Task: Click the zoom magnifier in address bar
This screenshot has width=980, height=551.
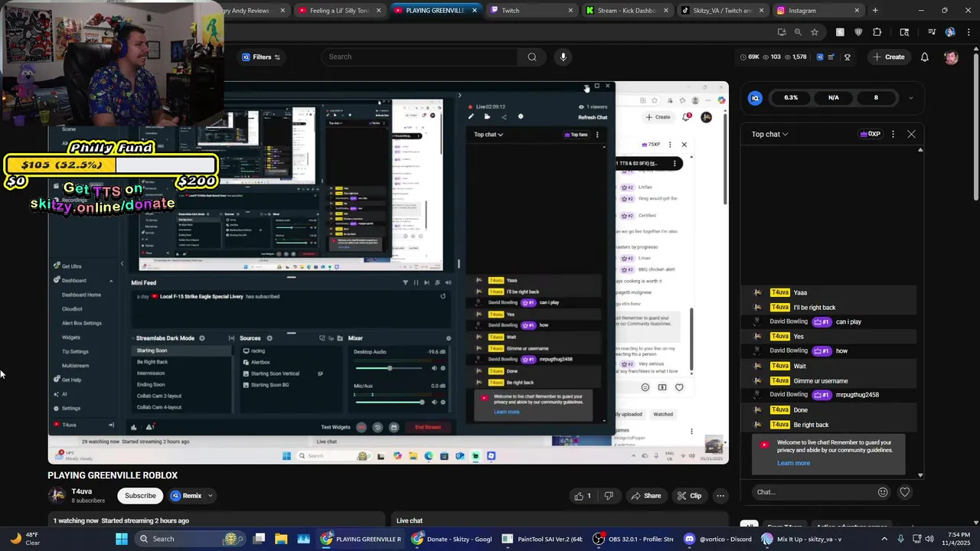Action: (798, 32)
